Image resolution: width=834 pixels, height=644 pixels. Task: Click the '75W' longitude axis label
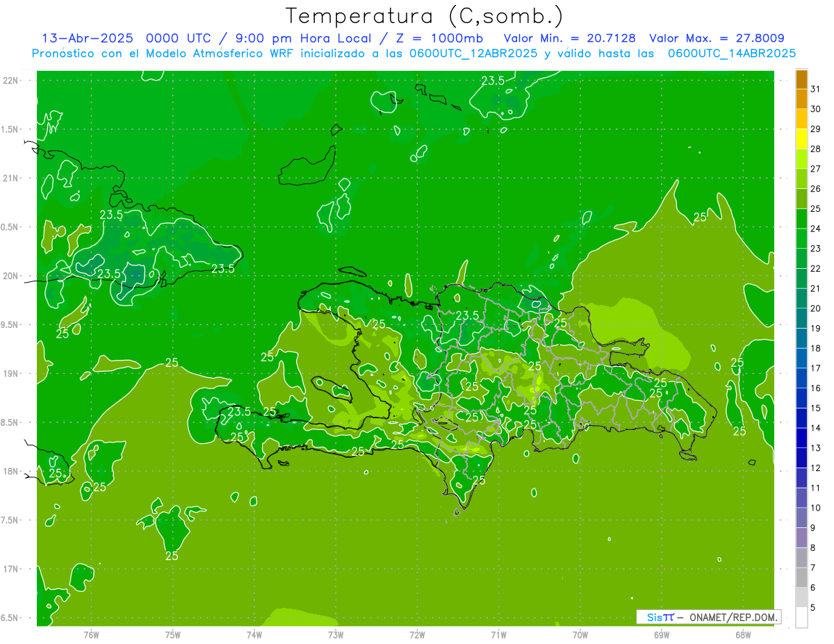(x=172, y=634)
